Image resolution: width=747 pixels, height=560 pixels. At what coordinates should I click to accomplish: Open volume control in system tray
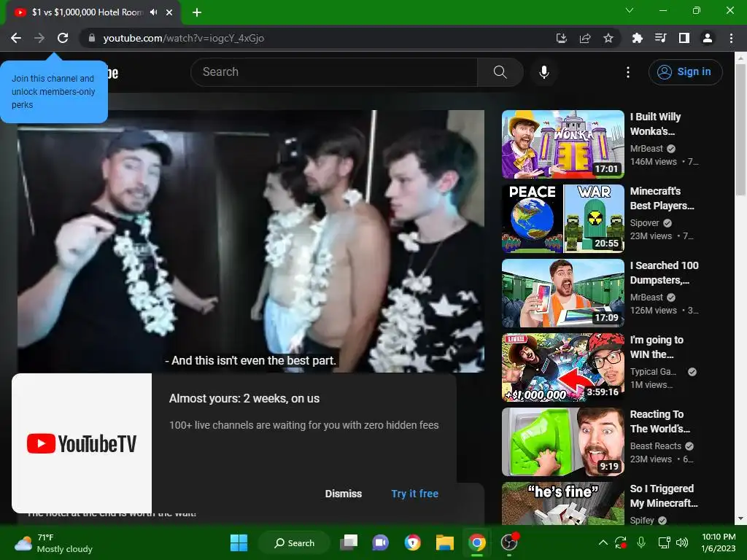pyautogui.click(x=682, y=542)
